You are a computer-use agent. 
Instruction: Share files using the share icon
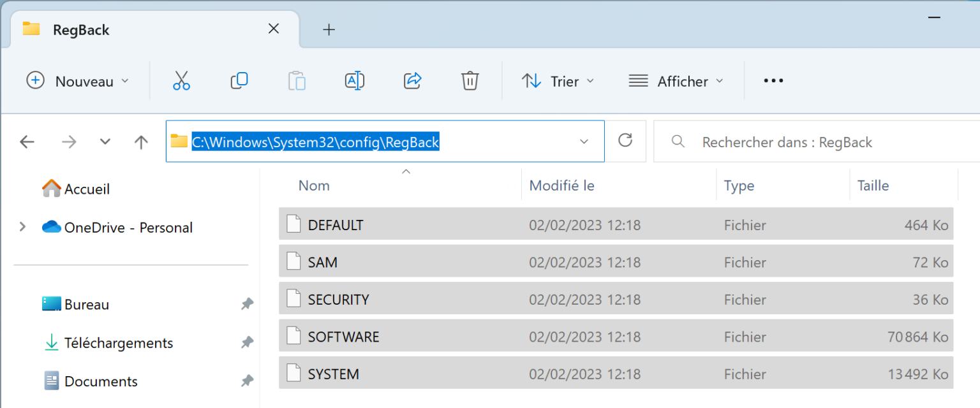click(x=412, y=80)
